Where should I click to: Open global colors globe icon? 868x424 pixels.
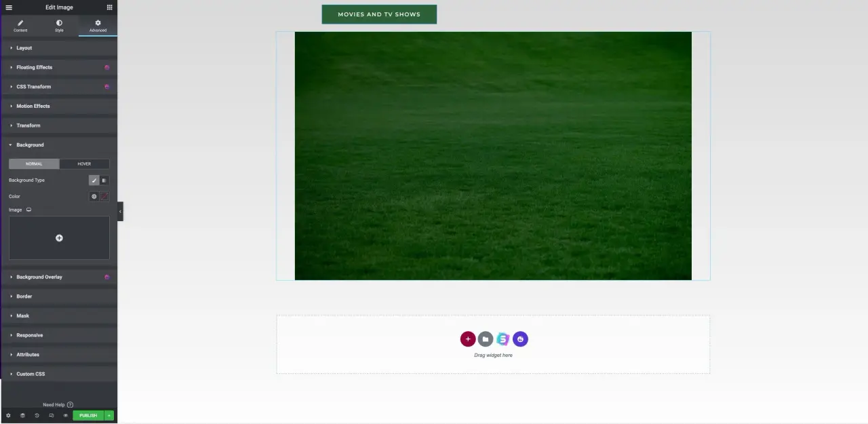coord(94,197)
